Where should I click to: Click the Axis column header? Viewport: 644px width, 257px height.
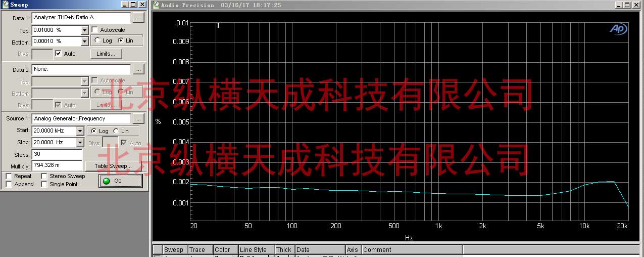[353, 250]
